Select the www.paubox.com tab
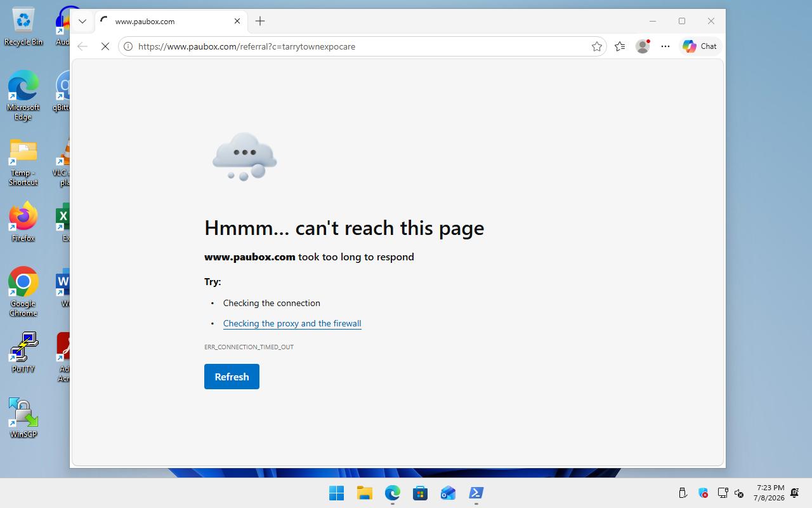This screenshot has width=812, height=508. click(171, 21)
